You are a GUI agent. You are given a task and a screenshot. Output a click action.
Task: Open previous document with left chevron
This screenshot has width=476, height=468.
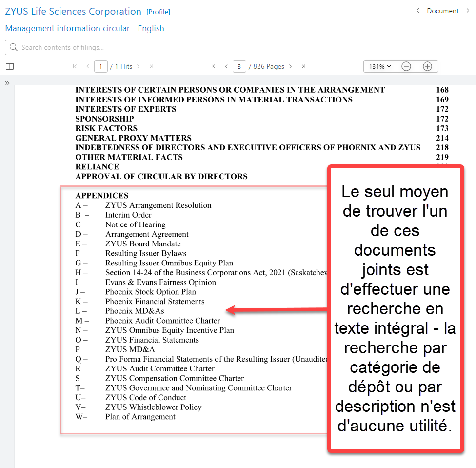[417, 11]
